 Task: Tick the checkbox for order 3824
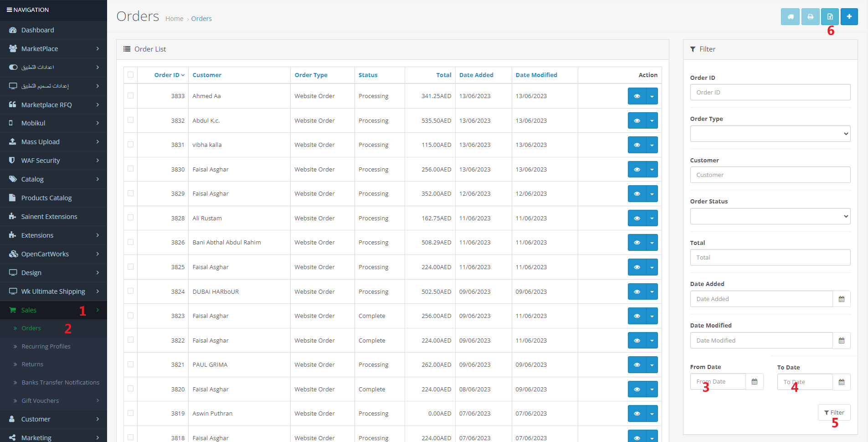131,291
